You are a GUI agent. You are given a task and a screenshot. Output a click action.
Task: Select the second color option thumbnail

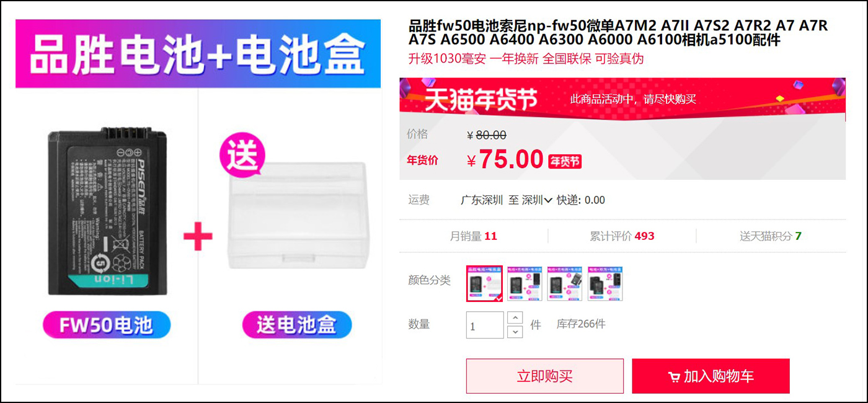525,284
